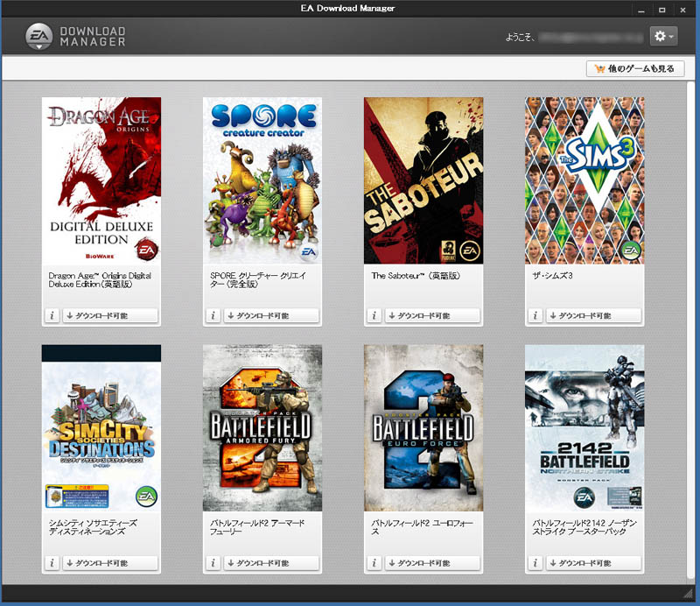Viewport: 700px width, 606px height.
Task: Open info for Battlefield 2142 Northern Strike
Action: 535,563
